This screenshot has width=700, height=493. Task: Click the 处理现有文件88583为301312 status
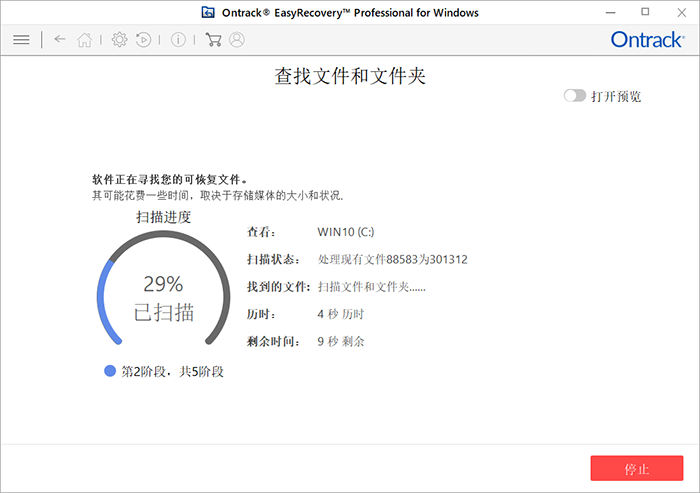pos(392,259)
